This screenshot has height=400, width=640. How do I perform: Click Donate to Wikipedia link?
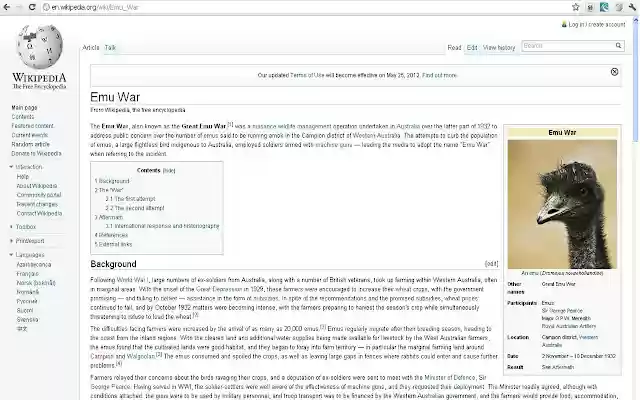(36, 153)
